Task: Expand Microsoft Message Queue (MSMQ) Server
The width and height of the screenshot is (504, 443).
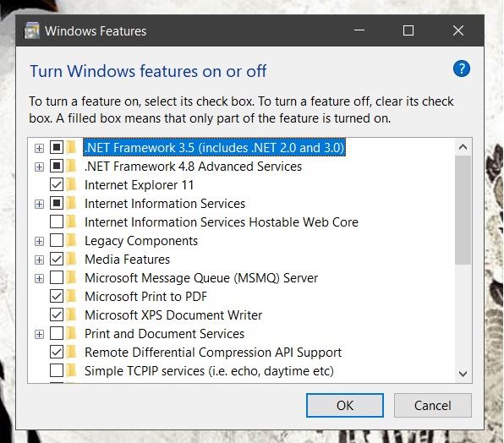Action: pyautogui.click(x=39, y=278)
